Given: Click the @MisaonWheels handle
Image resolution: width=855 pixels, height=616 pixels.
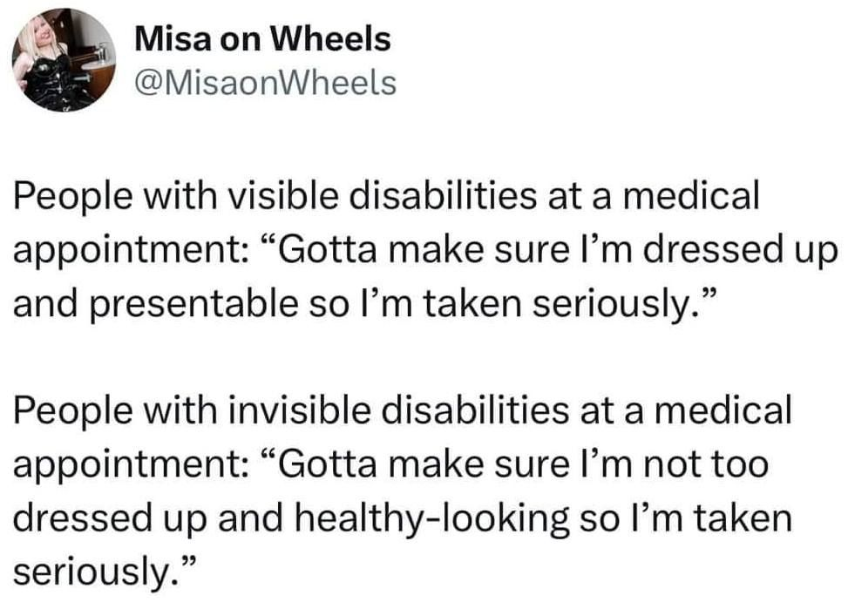Looking at the screenshot, I should (x=266, y=83).
